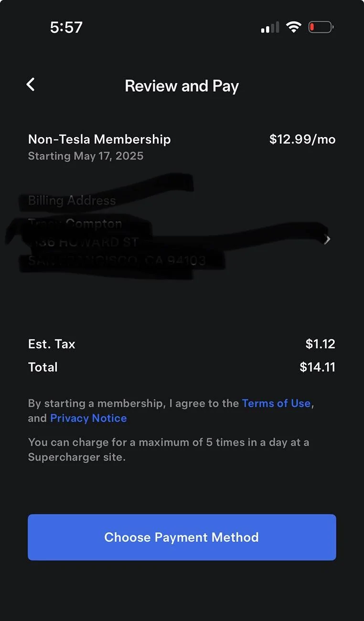Tap the back arrow icon
The width and height of the screenshot is (364, 621).
(x=31, y=85)
